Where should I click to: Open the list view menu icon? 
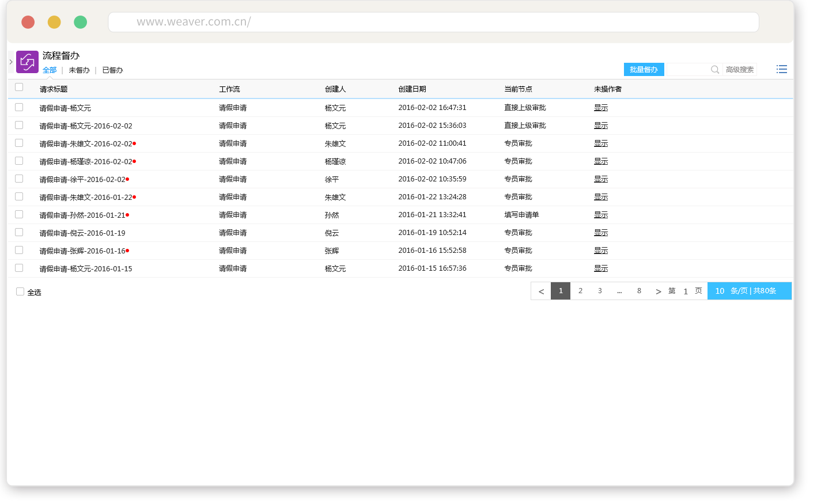click(x=781, y=69)
